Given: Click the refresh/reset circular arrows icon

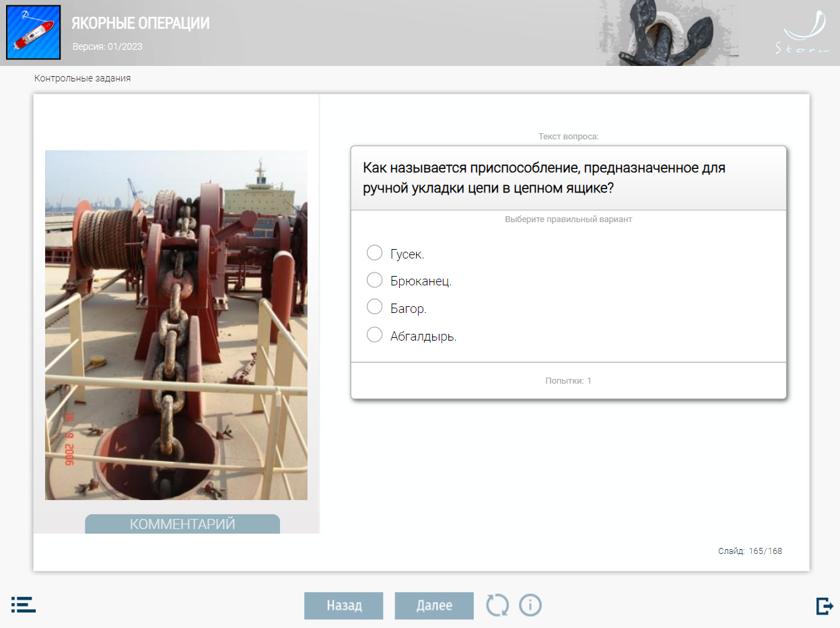Looking at the screenshot, I should (x=497, y=605).
